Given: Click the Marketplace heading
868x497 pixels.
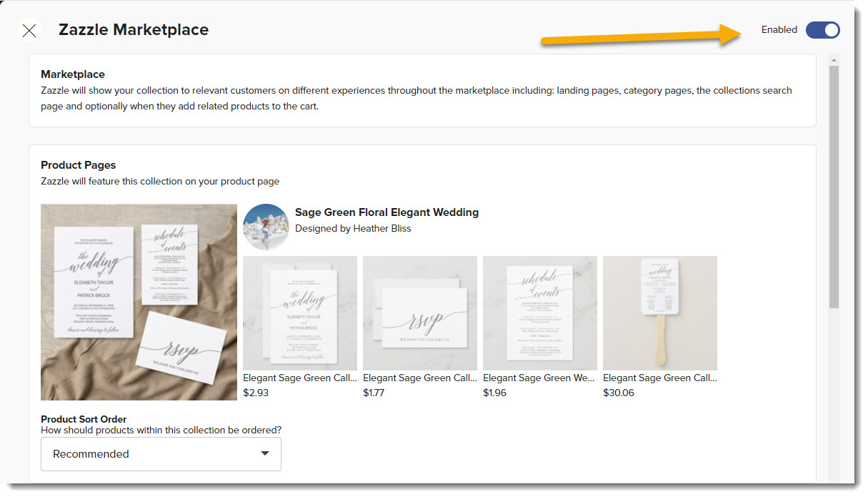Looking at the screenshot, I should 73,74.
